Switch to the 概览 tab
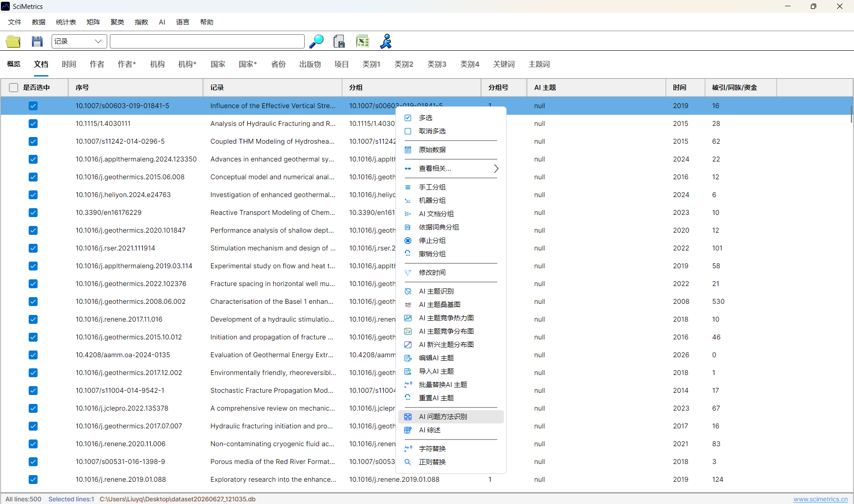Image resolution: width=854 pixels, height=504 pixels. [x=14, y=65]
